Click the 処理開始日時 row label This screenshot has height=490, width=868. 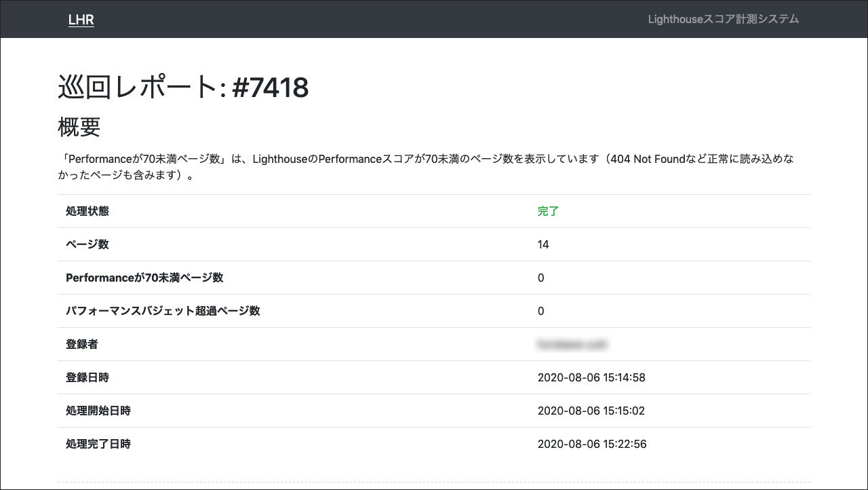98,411
